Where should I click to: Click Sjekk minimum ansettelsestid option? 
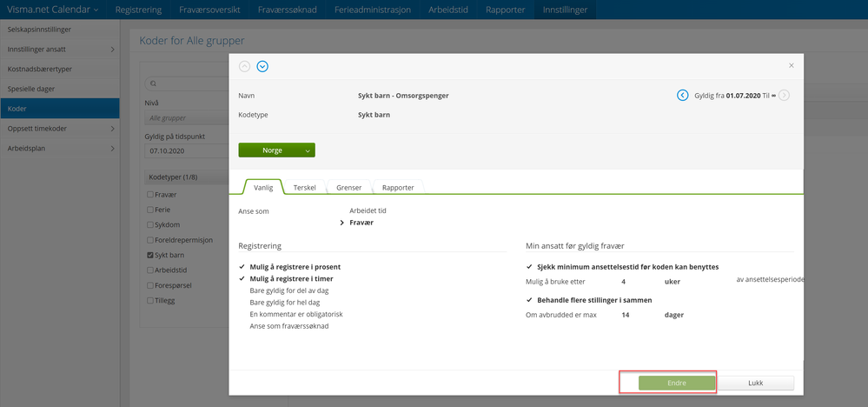(627, 266)
